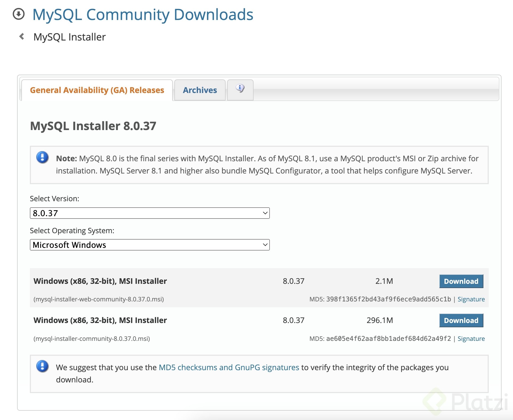513x420 pixels.
Task: Click the 296.1M file size value
Action: click(x=380, y=320)
